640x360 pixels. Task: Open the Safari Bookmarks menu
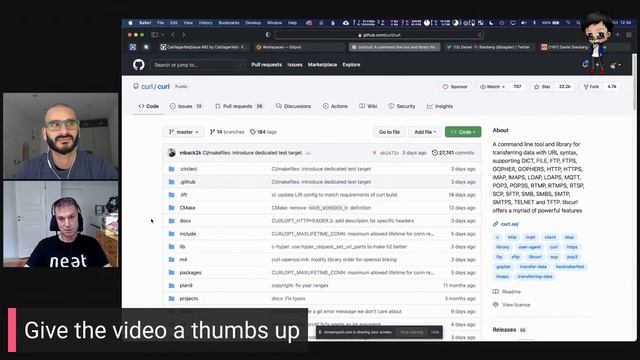pos(229,23)
